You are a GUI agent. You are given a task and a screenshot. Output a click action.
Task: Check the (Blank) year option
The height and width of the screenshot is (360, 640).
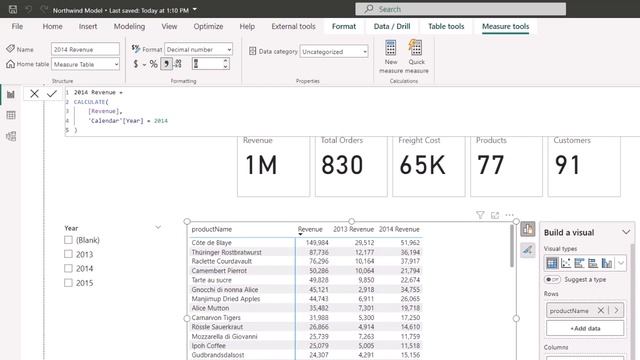point(68,240)
